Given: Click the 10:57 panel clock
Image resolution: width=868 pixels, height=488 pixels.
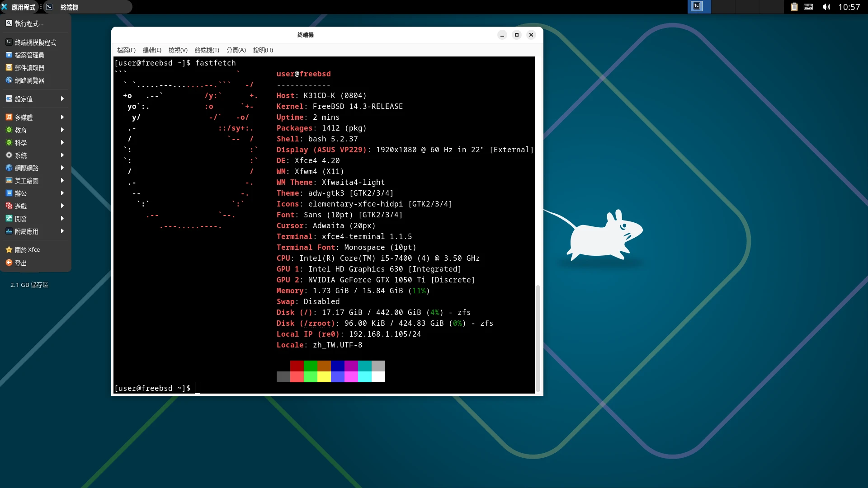Looking at the screenshot, I should point(849,7).
